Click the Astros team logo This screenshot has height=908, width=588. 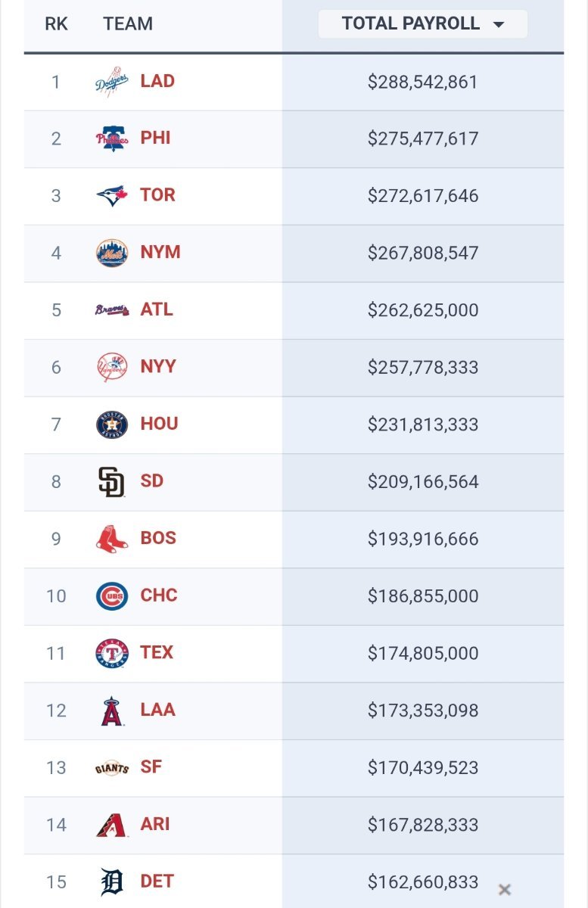(111, 424)
